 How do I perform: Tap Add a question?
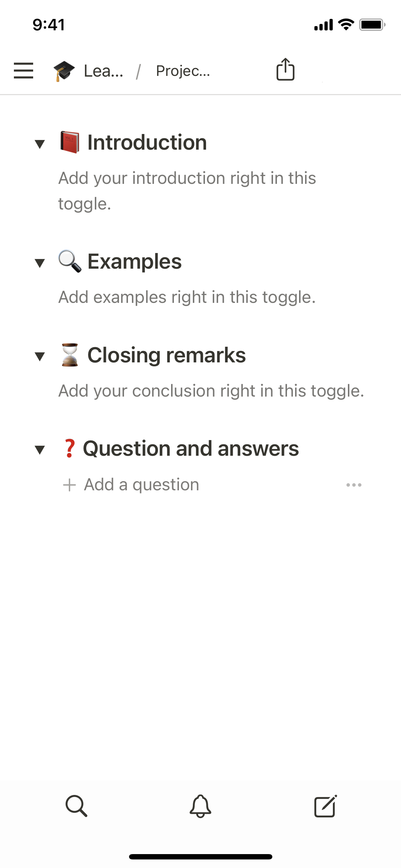(x=141, y=485)
